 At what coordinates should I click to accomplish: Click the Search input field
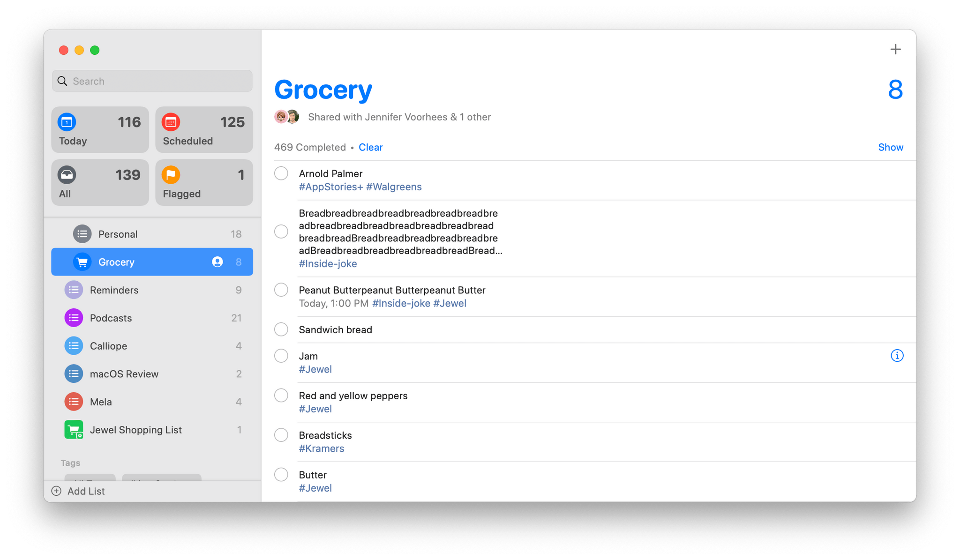153,81
